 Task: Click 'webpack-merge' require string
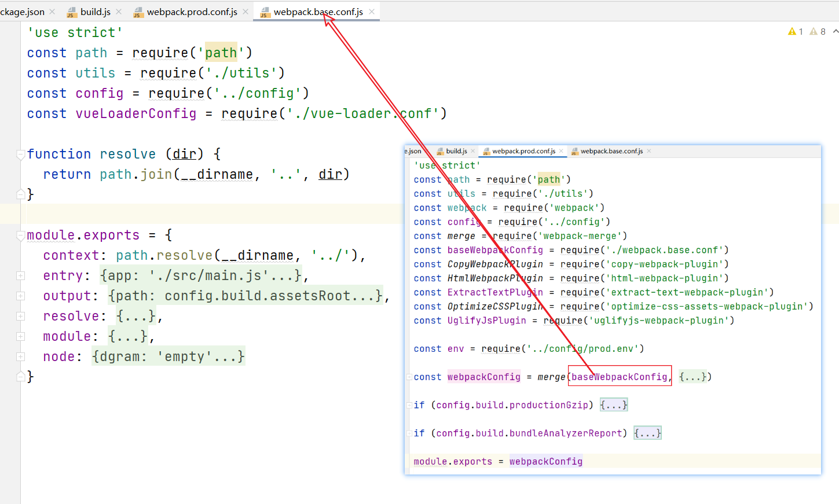580,236
